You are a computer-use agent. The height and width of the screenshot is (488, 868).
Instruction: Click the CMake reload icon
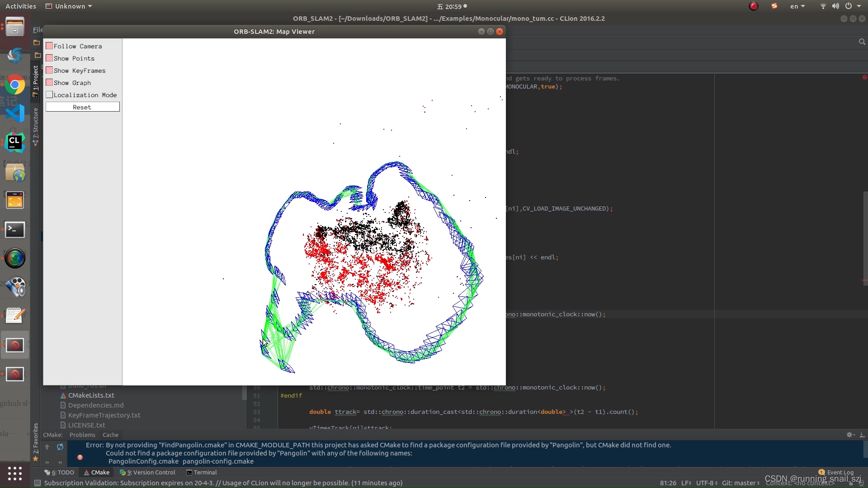[x=60, y=447]
